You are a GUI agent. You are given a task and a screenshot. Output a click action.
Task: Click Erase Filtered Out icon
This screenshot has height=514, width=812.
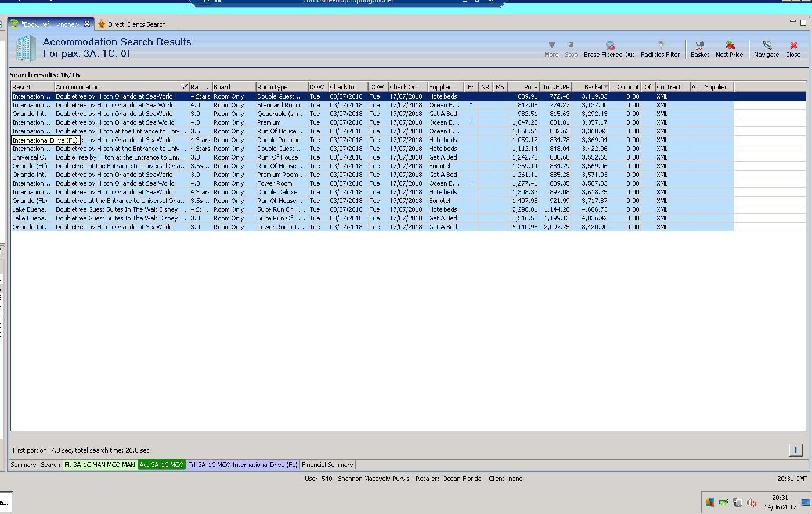(x=609, y=45)
